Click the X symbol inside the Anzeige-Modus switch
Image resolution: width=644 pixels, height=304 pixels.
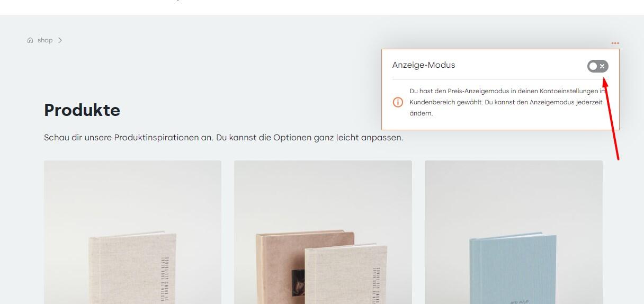(602, 66)
